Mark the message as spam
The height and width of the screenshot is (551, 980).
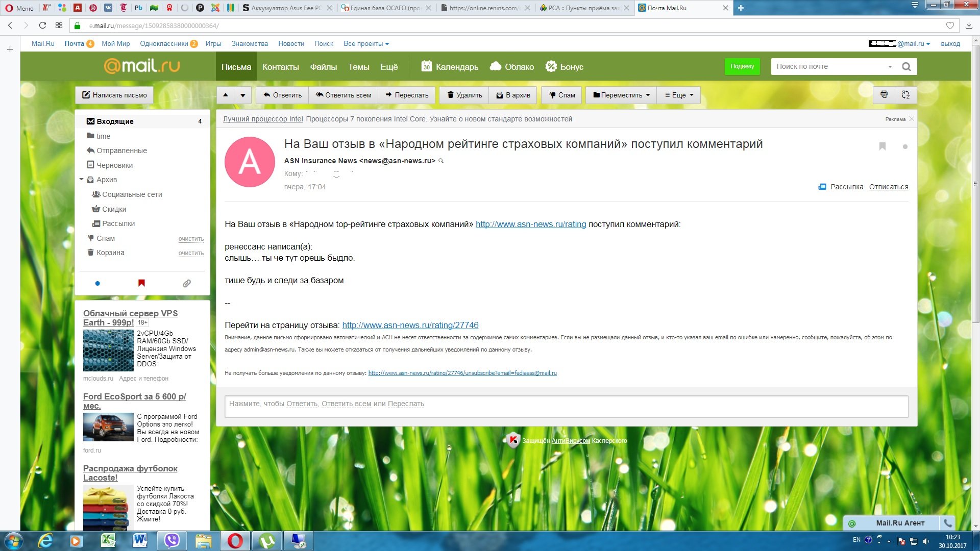561,95
